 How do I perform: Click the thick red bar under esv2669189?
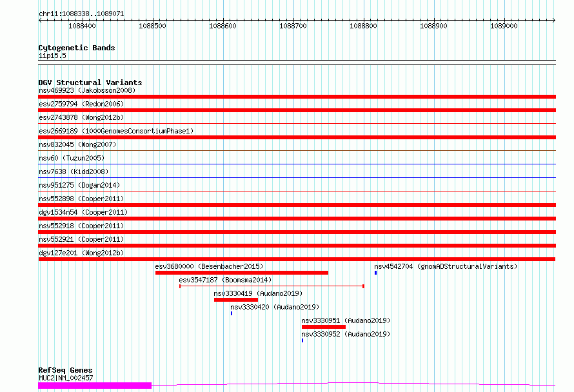(x=297, y=137)
